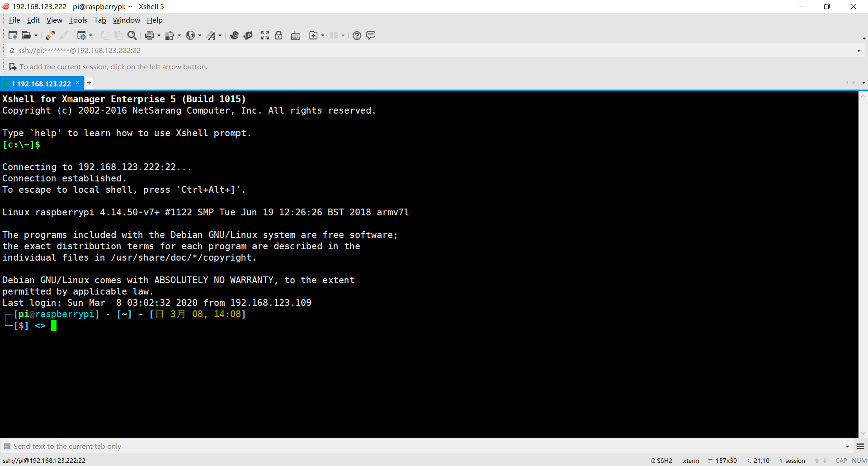Expand the Color Scheme dropdown arrow

point(179,35)
